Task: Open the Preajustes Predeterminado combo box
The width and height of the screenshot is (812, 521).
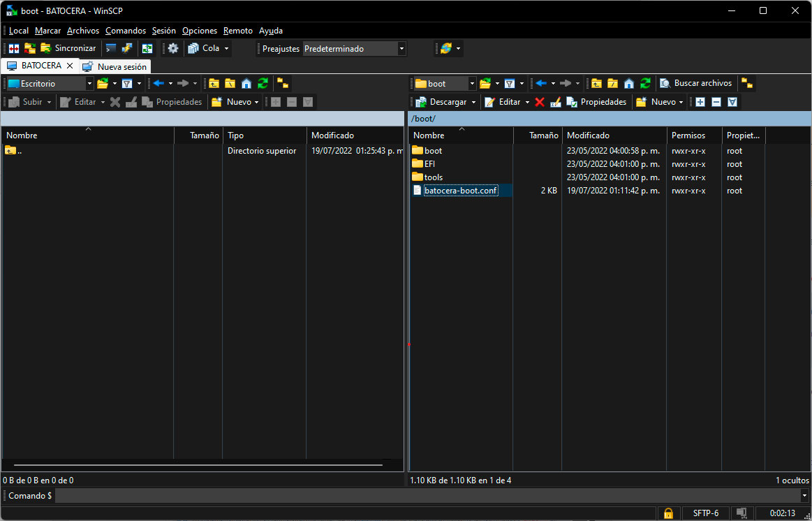Action: point(354,49)
